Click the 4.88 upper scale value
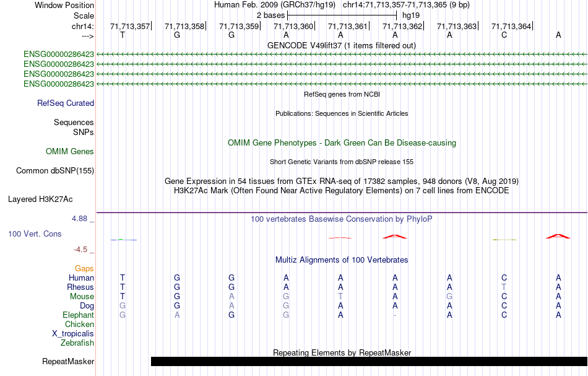This screenshot has width=588, height=376. (x=79, y=219)
